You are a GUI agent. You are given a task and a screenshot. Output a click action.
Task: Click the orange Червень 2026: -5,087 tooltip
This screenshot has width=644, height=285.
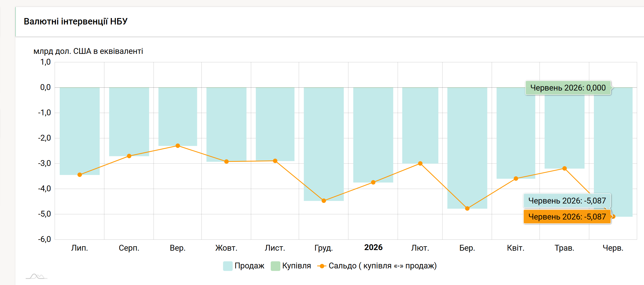click(567, 217)
